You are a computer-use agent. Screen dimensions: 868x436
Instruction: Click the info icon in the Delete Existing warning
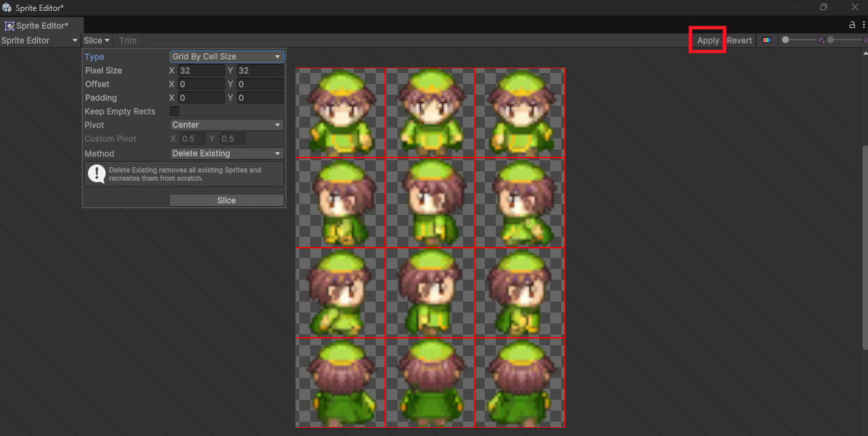[96, 174]
